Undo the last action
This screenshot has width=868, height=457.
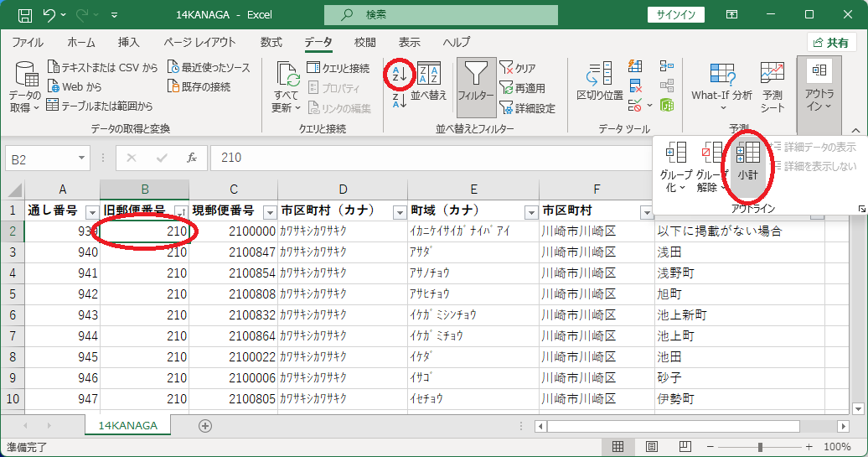pos(49,15)
